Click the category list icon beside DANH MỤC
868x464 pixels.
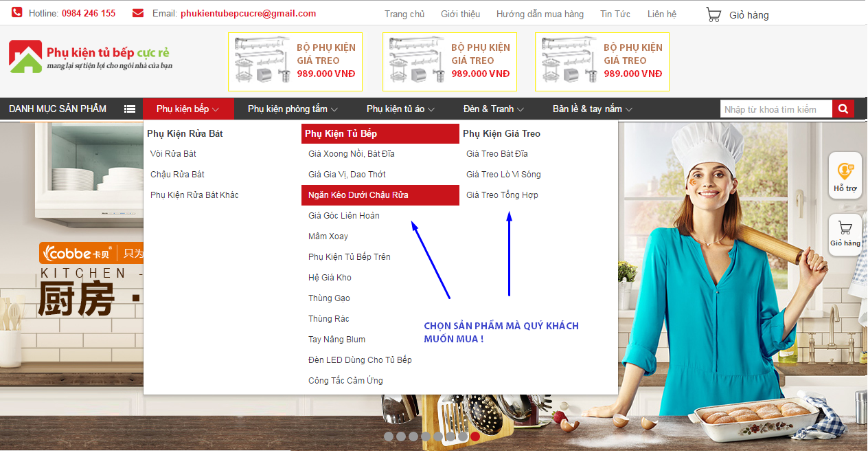pyautogui.click(x=130, y=109)
